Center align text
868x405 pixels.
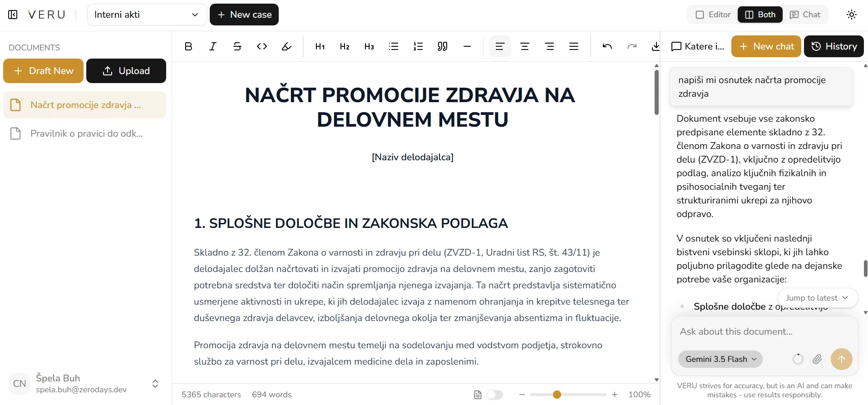click(x=525, y=46)
